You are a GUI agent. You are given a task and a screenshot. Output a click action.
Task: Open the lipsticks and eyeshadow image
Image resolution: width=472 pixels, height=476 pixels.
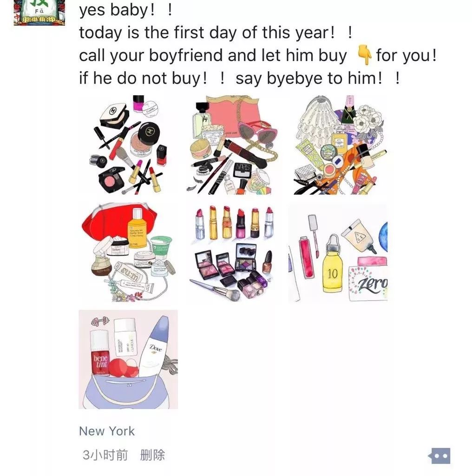click(x=233, y=252)
